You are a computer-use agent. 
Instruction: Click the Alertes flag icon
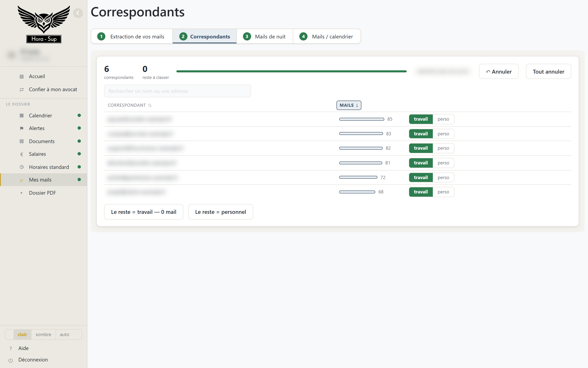tap(22, 128)
